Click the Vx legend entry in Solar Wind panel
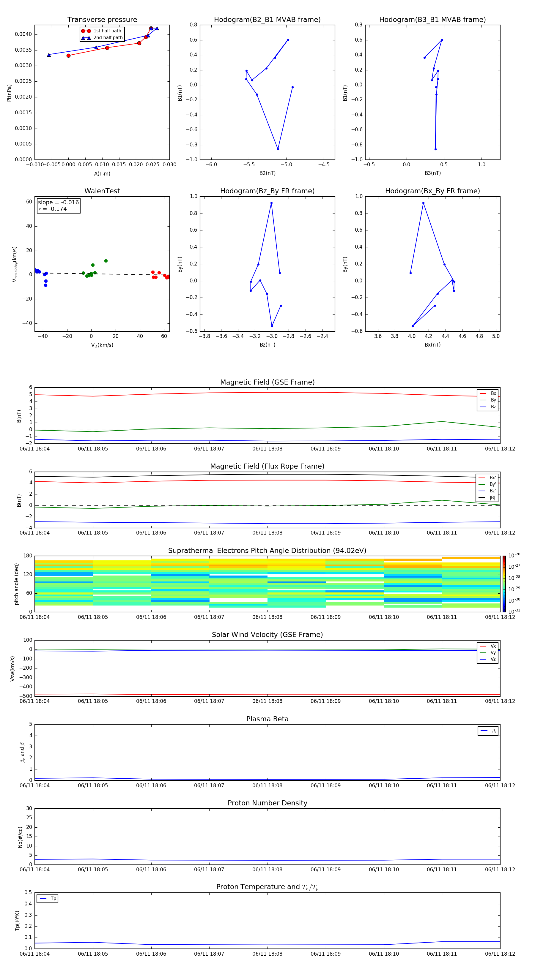535x980 pixels. [488, 646]
